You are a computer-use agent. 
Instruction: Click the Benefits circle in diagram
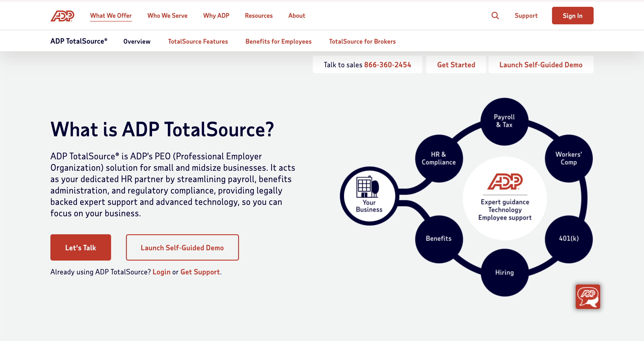[439, 238]
